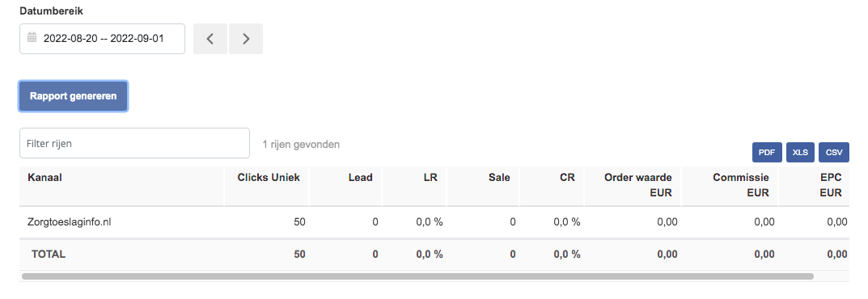This screenshot has width=868, height=299.
Task: Go to previous date range with left chevron
Action: coord(210,39)
